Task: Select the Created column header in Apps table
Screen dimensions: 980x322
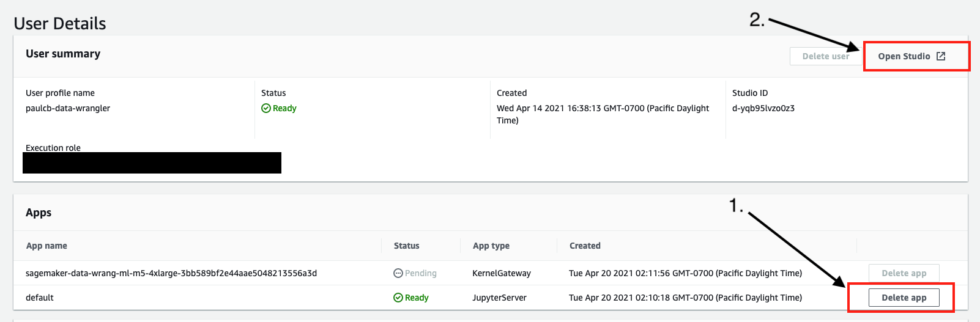Action: click(585, 246)
